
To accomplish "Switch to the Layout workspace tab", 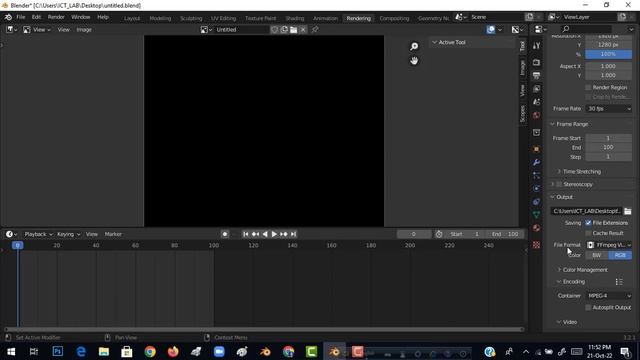I will click(132, 18).
